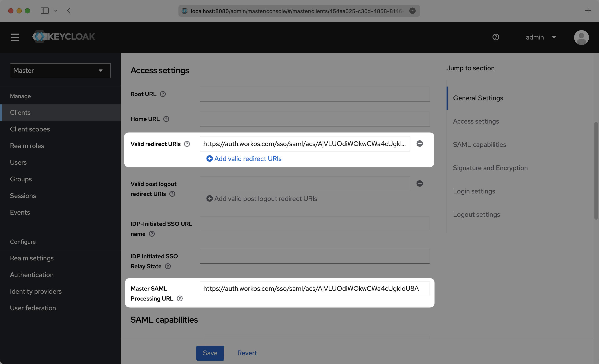Show help for Master SAML Processing URL
This screenshot has width=599, height=364.
click(180, 298)
